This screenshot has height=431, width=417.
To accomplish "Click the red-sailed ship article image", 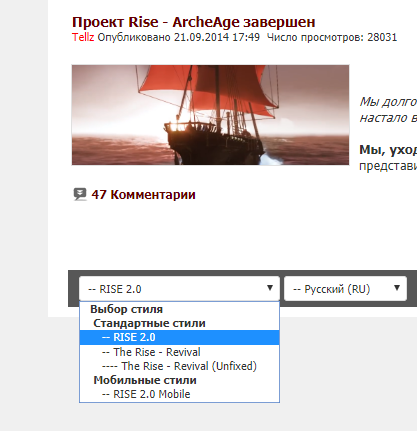I will pyautogui.click(x=210, y=115).
